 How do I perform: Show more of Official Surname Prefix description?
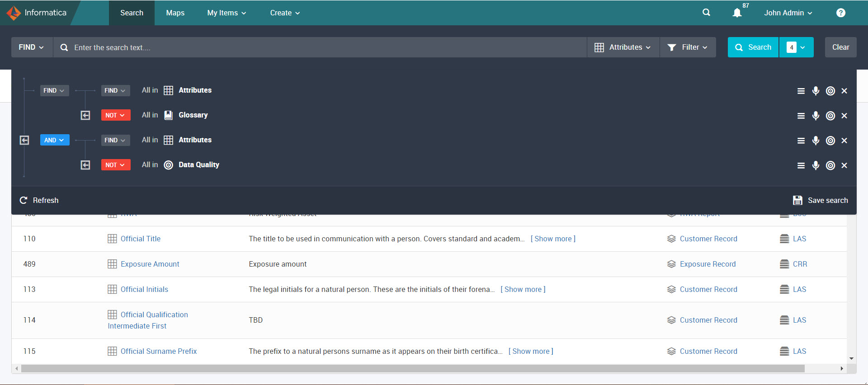coord(531,351)
